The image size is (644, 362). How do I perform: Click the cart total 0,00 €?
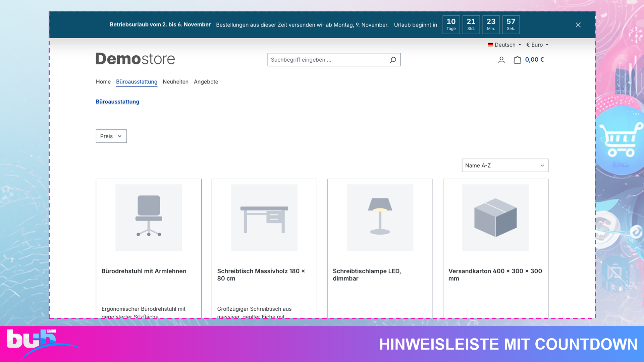click(x=534, y=60)
